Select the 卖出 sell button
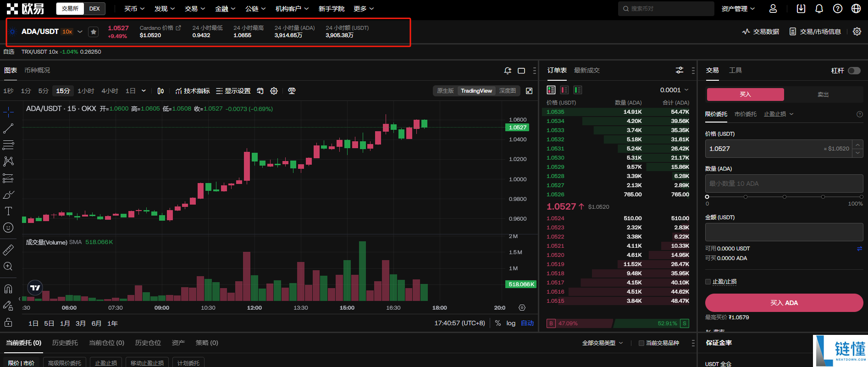The image size is (868, 367). click(x=823, y=95)
